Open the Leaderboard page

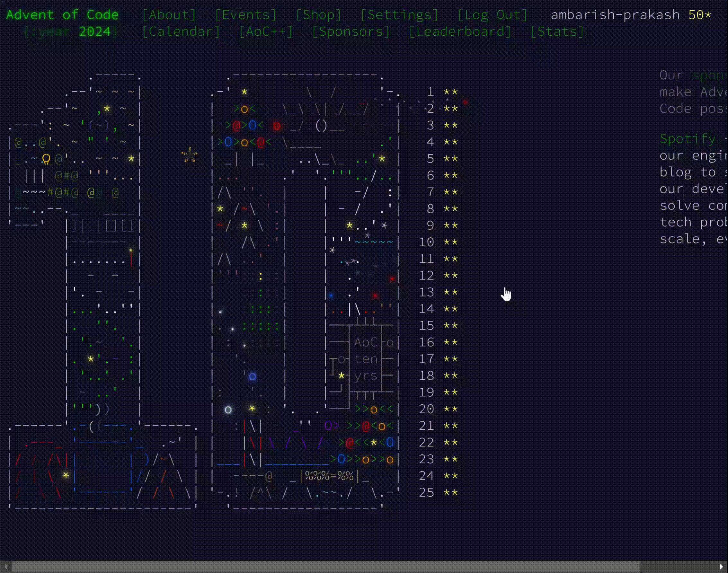(460, 31)
